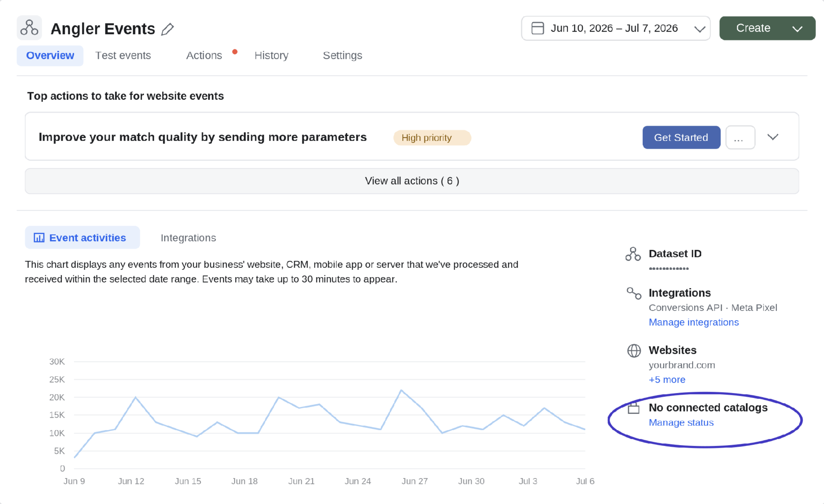Open the Settings tab

[x=342, y=55]
